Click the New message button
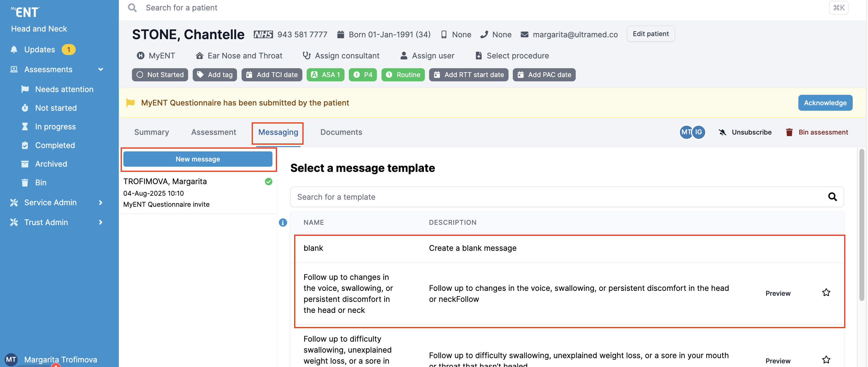 click(x=198, y=159)
